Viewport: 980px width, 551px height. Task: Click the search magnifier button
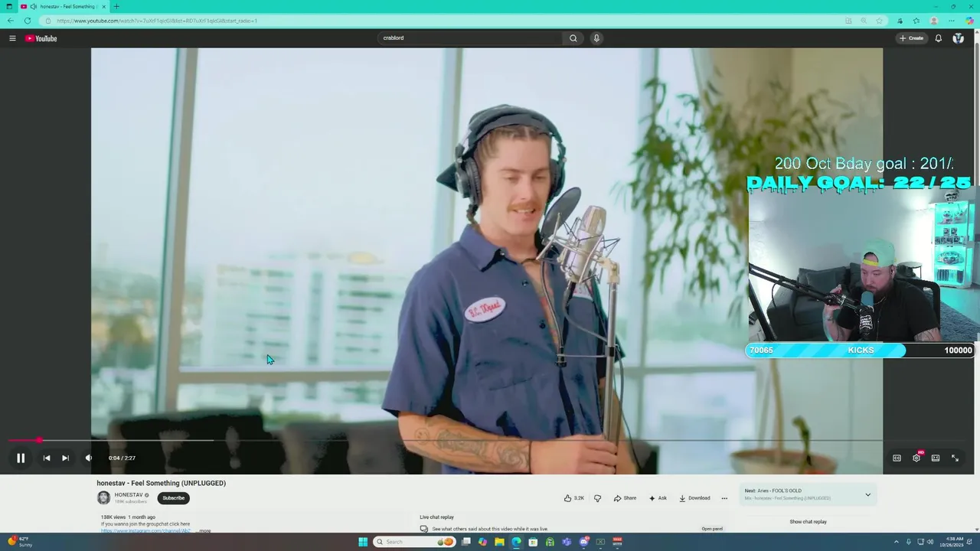(x=573, y=38)
